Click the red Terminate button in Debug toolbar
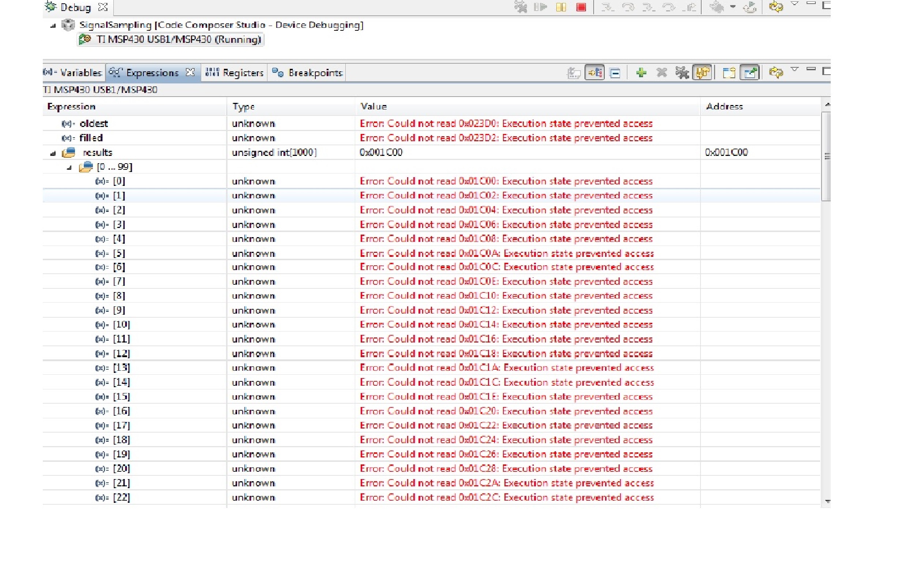Image resolution: width=924 pixels, height=587 pixels. click(x=581, y=7)
